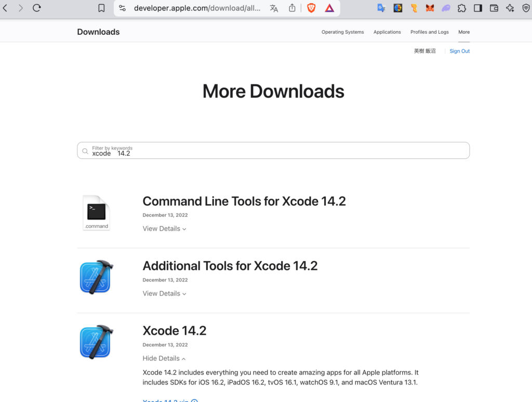The width and height of the screenshot is (532, 402).
Task: Sign Out of the developer account
Action: coord(460,51)
